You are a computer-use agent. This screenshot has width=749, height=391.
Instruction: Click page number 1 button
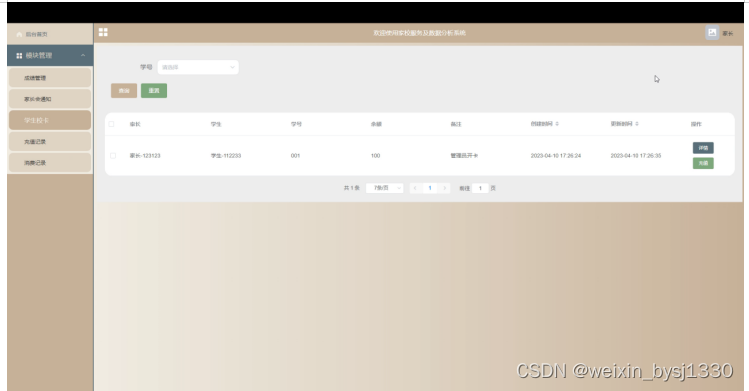coord(430,188)
